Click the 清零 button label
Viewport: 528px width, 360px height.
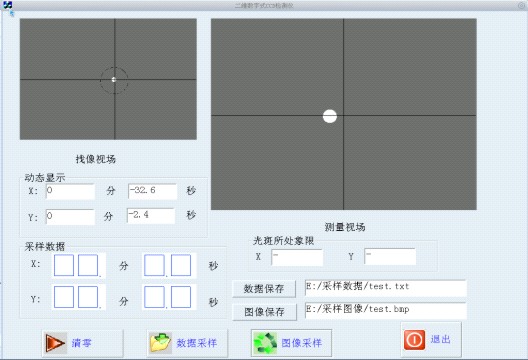point(81,343)
